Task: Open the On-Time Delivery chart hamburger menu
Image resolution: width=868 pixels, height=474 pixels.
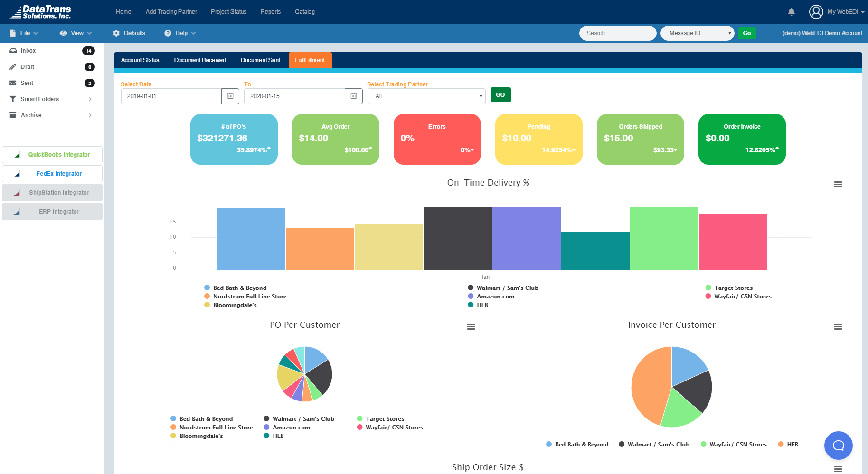Action: coord(838,184)
